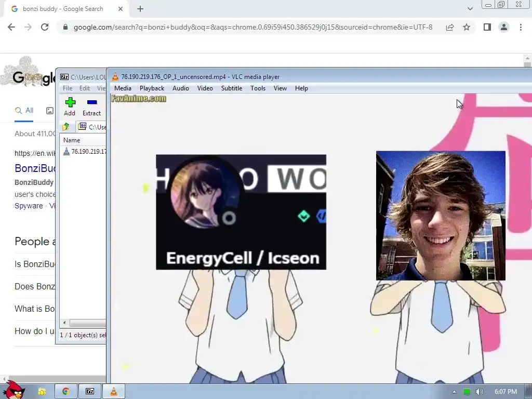
Task: Share this page from address bar
Action: click(450, 27)
